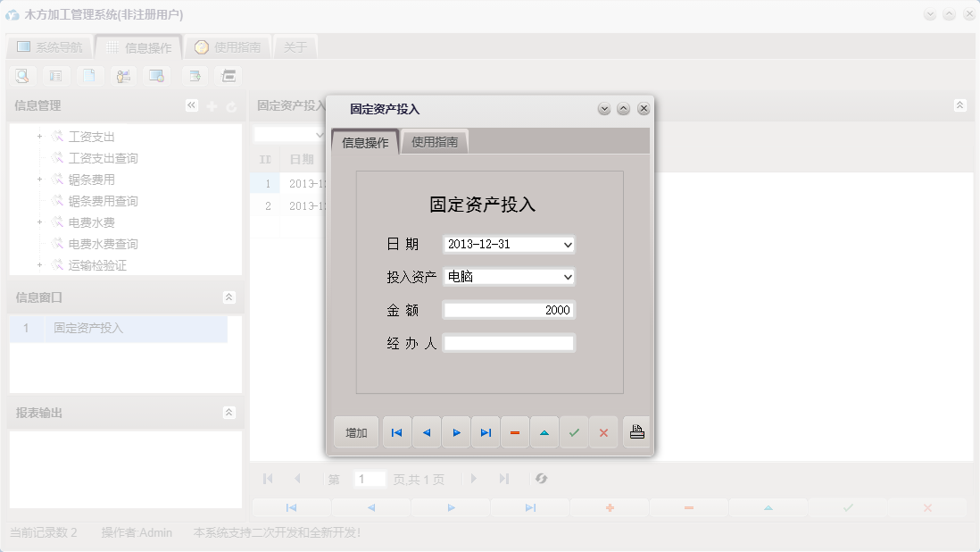Select the preview/search icon in the toolbar
This screenshot has height=552, width=980.
click(x=22, y=76)
